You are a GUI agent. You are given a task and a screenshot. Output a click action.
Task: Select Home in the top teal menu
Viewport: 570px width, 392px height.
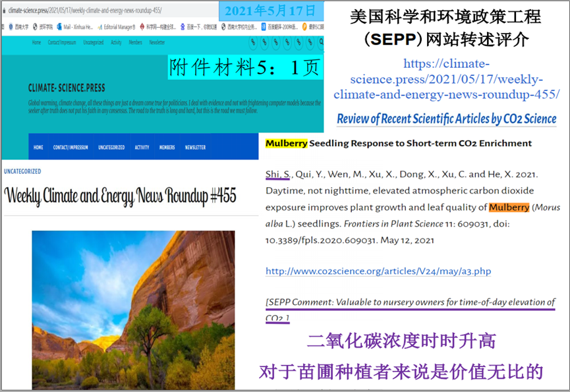[x=36, y=42]
